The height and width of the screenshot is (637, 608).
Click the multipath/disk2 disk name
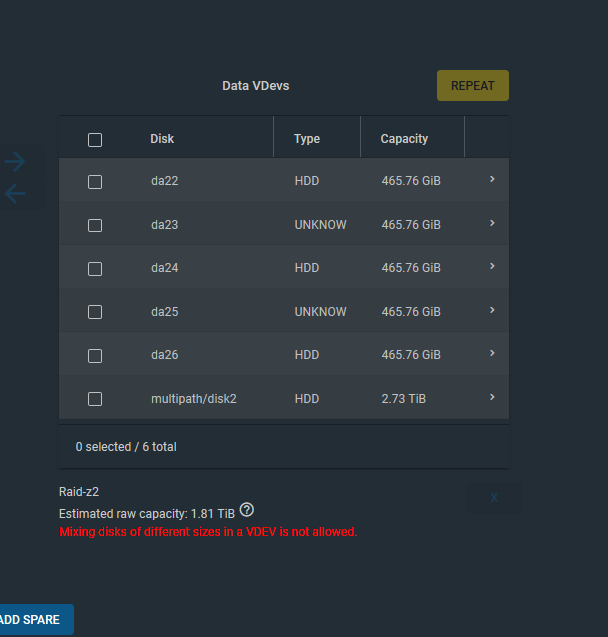click(x=194, y=399)
